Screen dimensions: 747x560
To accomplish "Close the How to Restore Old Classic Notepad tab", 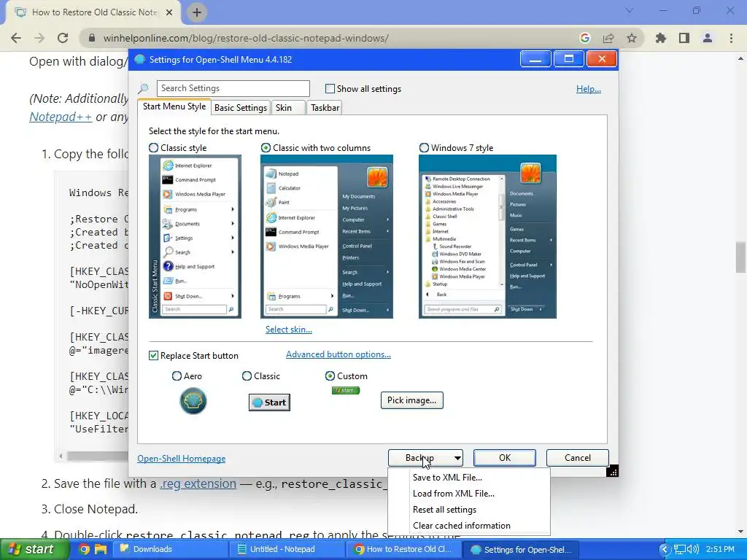I will coord(169,12).
